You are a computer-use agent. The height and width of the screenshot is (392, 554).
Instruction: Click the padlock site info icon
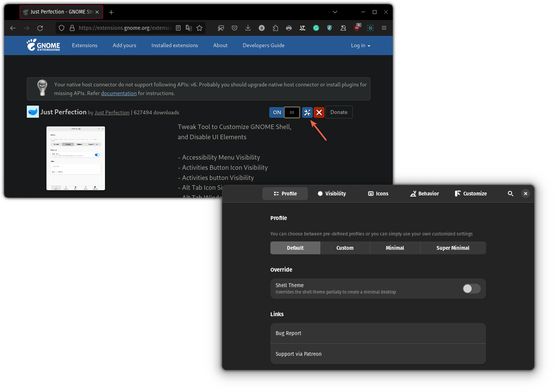[72, 28]
